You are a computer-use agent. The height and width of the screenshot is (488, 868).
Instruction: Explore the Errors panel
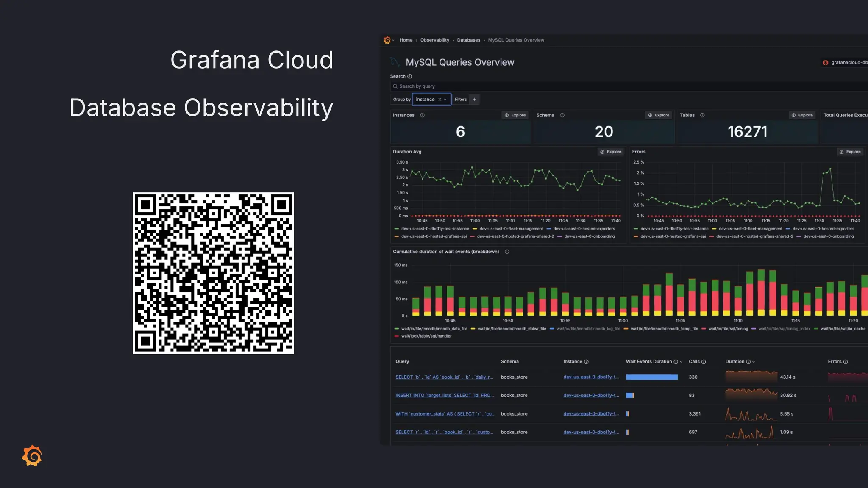850,152
